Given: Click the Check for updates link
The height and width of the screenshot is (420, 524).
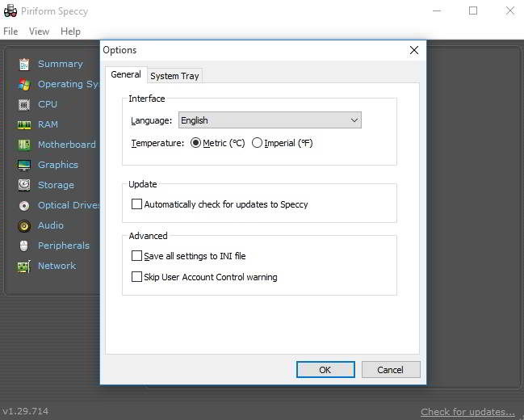Looking at the screenshot, I should 467,412.
